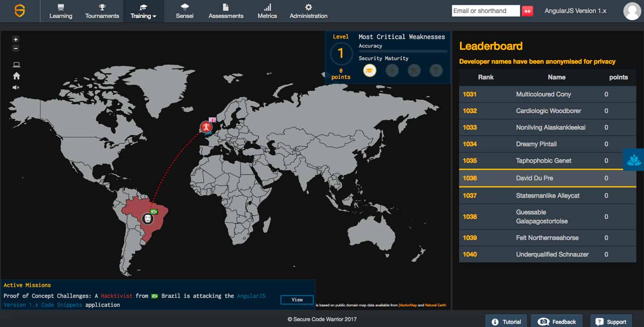Zoom out of the world map

pyautogui.click(x=16, y=48)
